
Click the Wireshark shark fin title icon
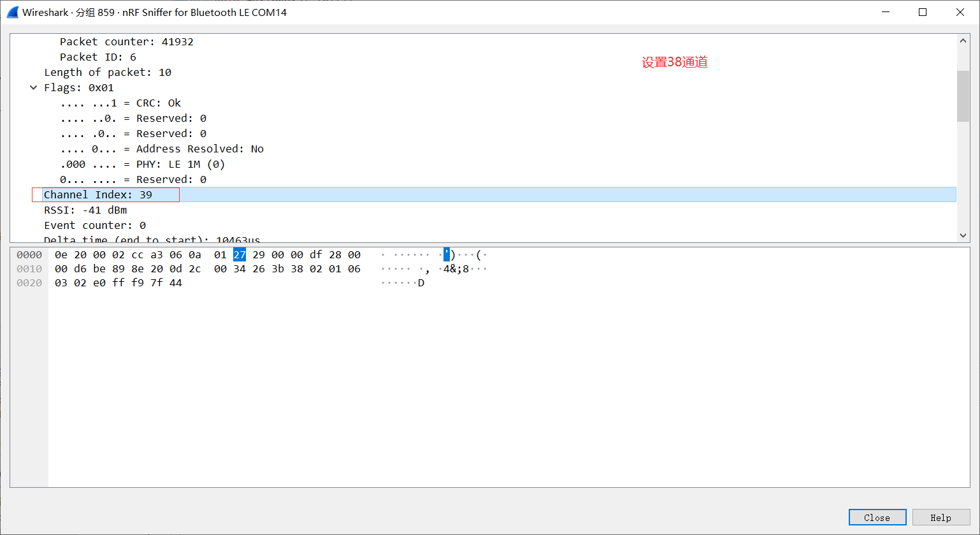click(13, 12)
